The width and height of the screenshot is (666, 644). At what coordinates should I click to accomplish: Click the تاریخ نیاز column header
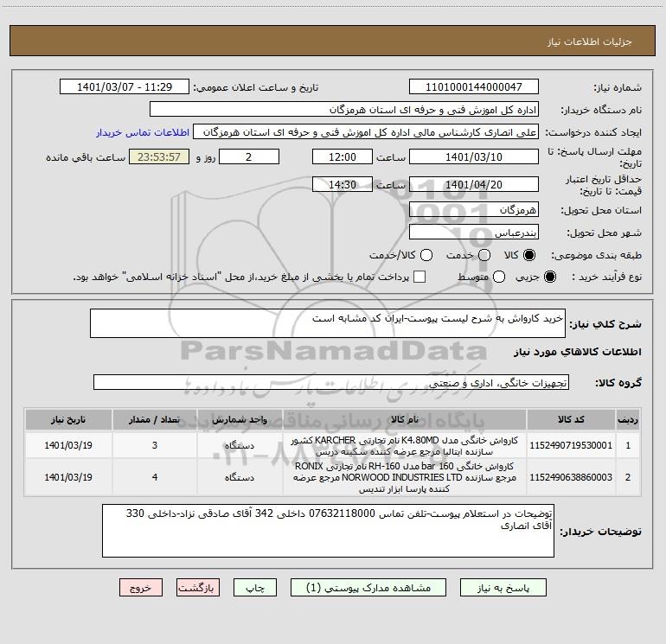click(68, 419)
